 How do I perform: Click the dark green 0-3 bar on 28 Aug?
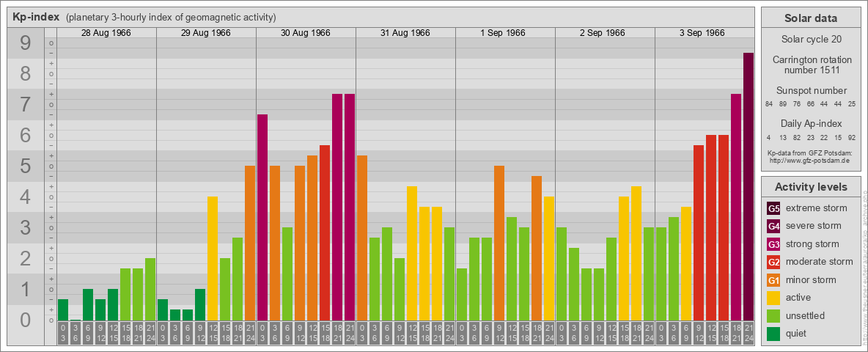pyautogui.click(x=63, y=310)
